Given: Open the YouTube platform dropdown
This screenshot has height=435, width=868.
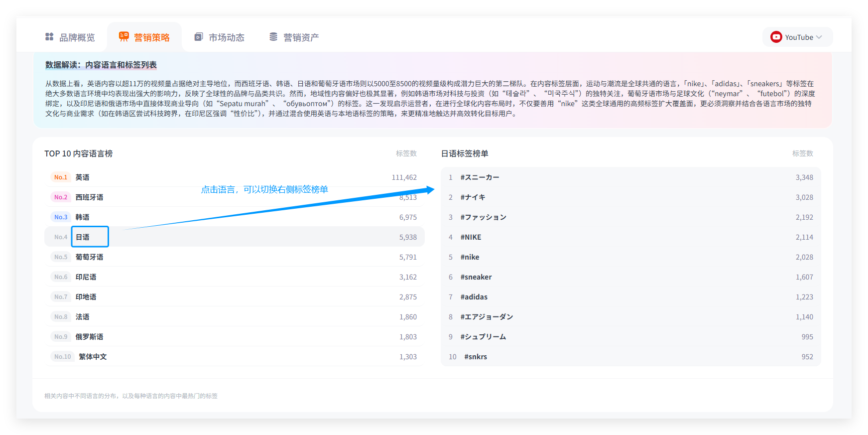Looking at the screenshot, I should [797, 37].
